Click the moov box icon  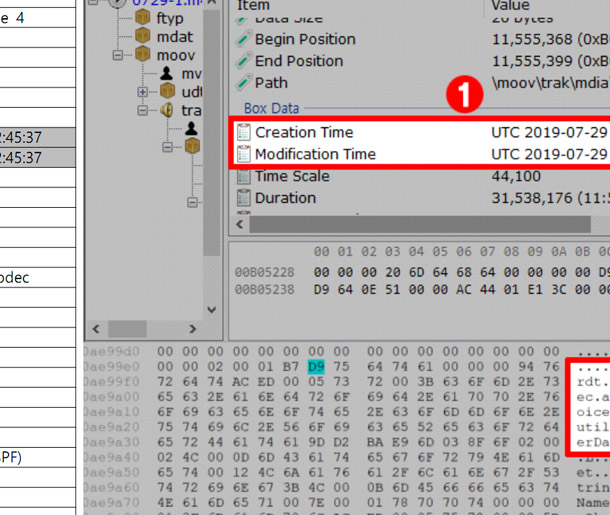pyautogui.click(x=142, y=55)
